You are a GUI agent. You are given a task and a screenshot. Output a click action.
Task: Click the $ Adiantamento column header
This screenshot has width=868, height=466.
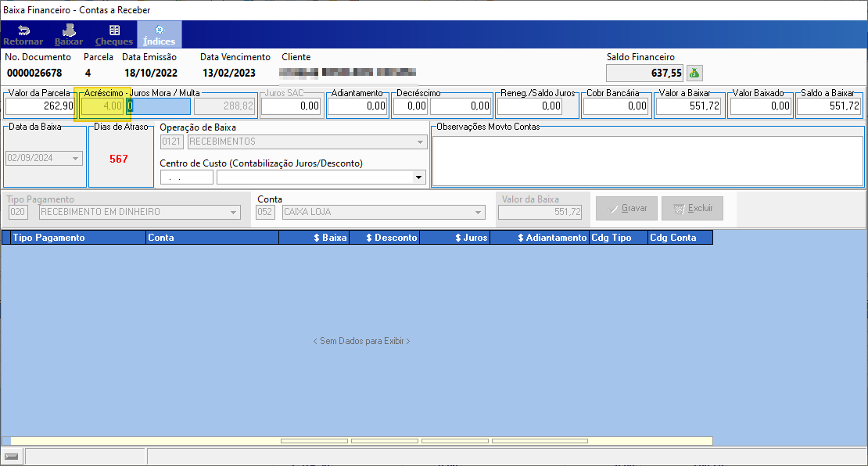click(x=540, y=238)
